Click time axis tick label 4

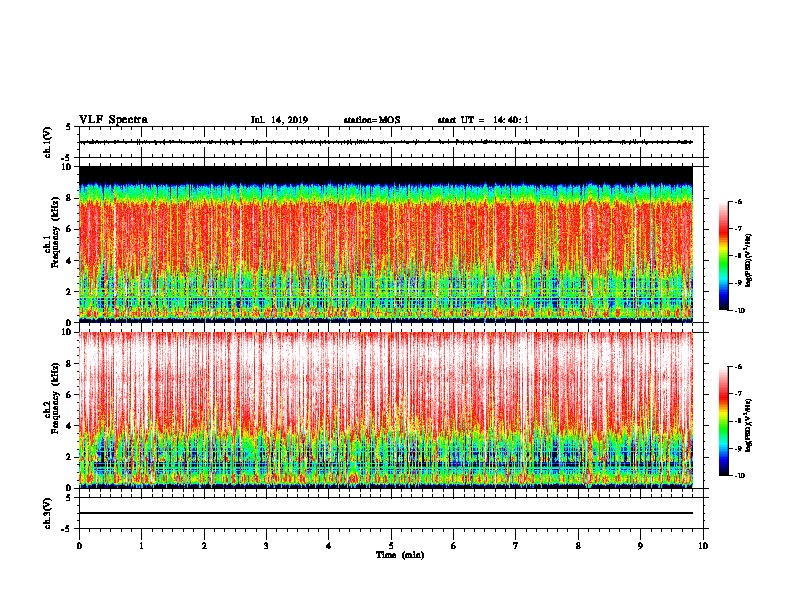(329, 546)
